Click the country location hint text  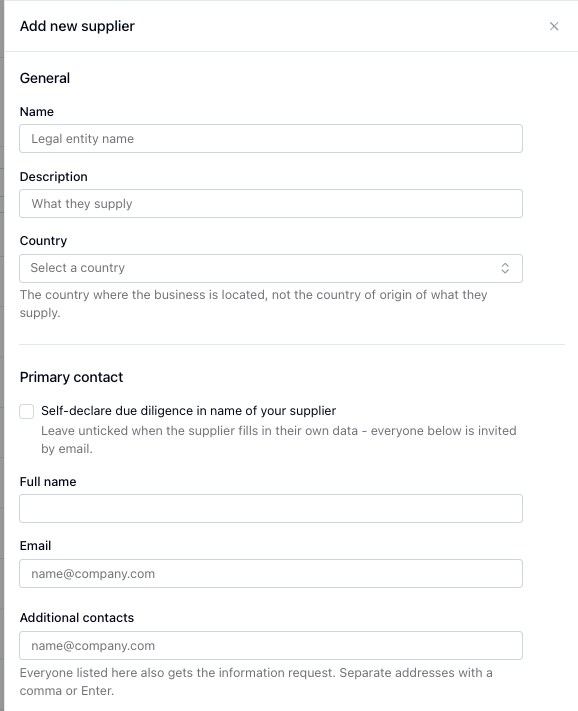click(x=253, y=304)
